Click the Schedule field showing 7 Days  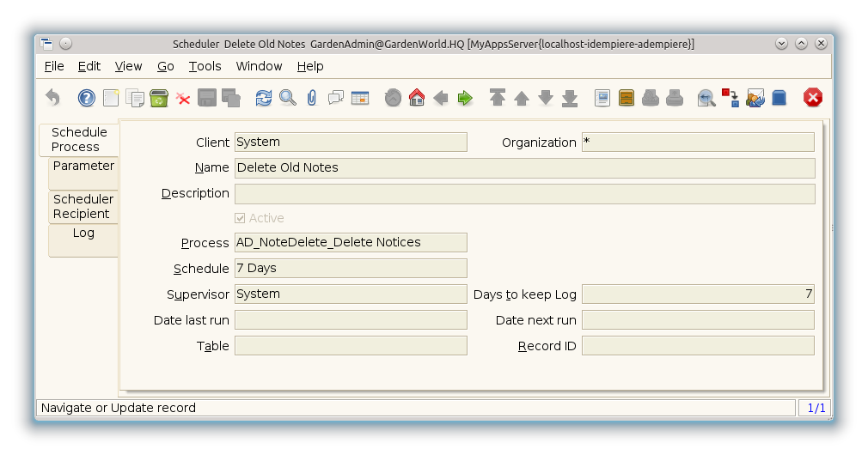tap(351, 268)
